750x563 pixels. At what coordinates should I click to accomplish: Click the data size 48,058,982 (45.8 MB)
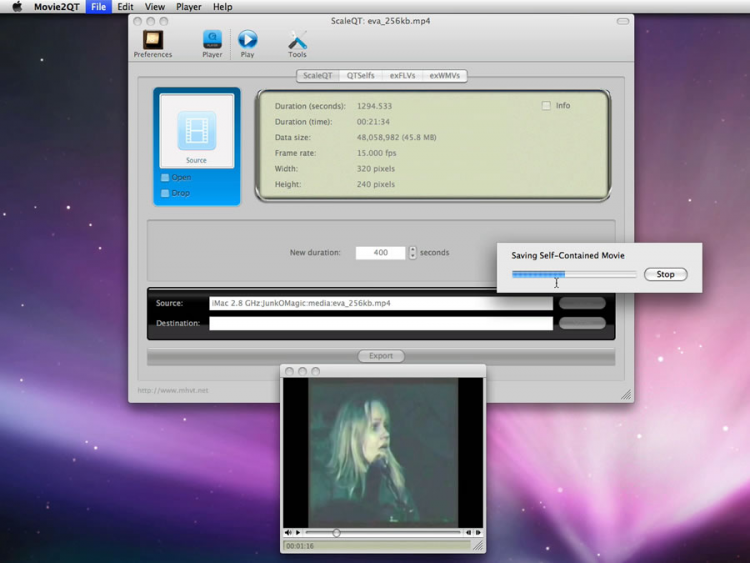(x=397, y=137)
